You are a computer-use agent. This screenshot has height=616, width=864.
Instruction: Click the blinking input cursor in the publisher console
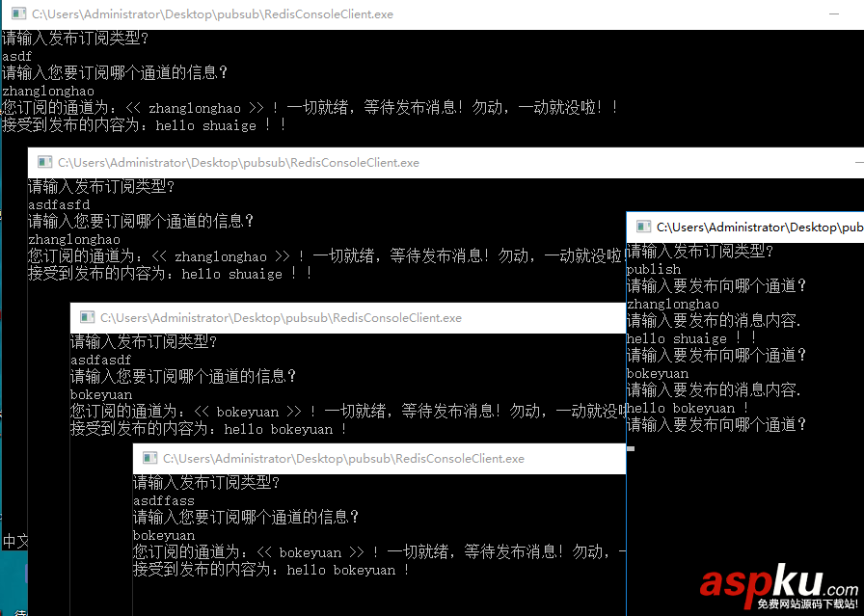pyautogui.click(x=632, y=446)
